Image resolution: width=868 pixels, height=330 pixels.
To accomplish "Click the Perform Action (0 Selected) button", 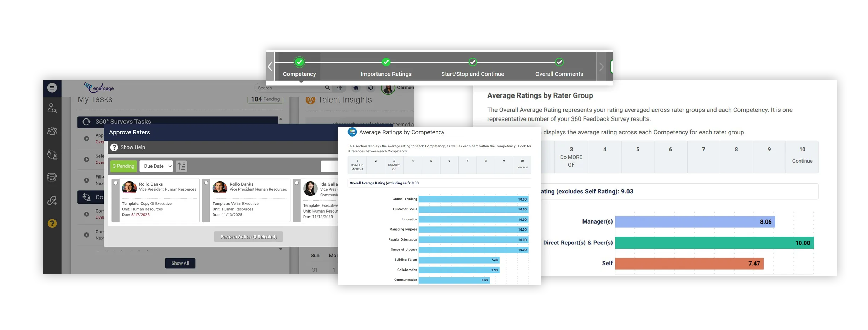I will point(248,237).
